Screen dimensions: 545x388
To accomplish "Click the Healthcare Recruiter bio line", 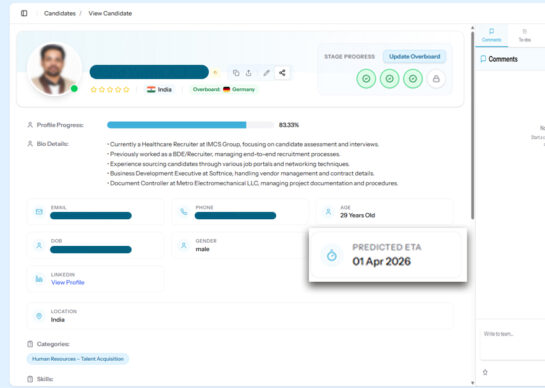I will [x=243, y=144].
